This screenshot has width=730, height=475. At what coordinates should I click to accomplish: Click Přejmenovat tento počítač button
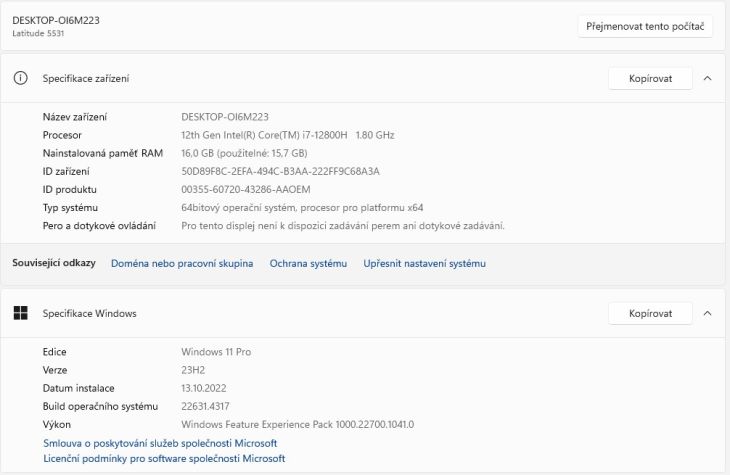(645, 27)
